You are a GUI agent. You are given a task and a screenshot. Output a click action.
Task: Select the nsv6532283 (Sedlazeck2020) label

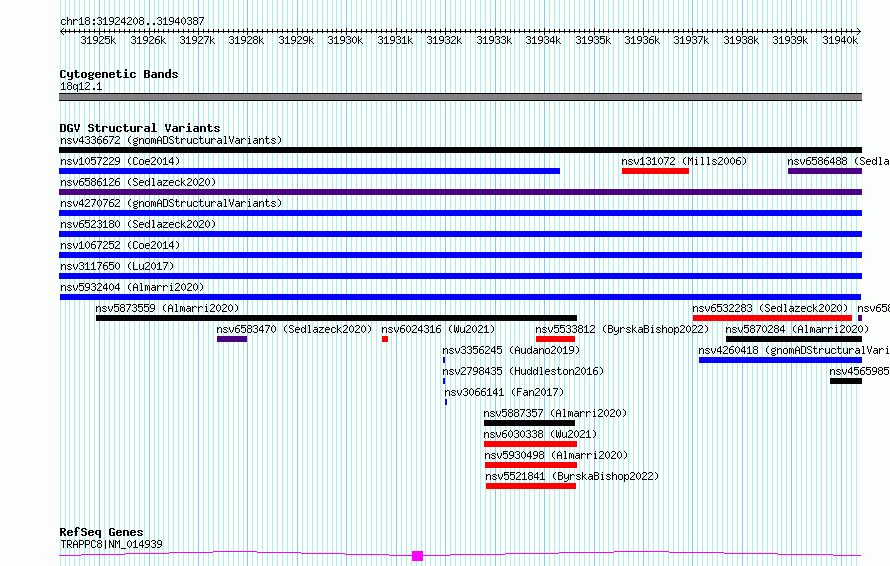770,308
